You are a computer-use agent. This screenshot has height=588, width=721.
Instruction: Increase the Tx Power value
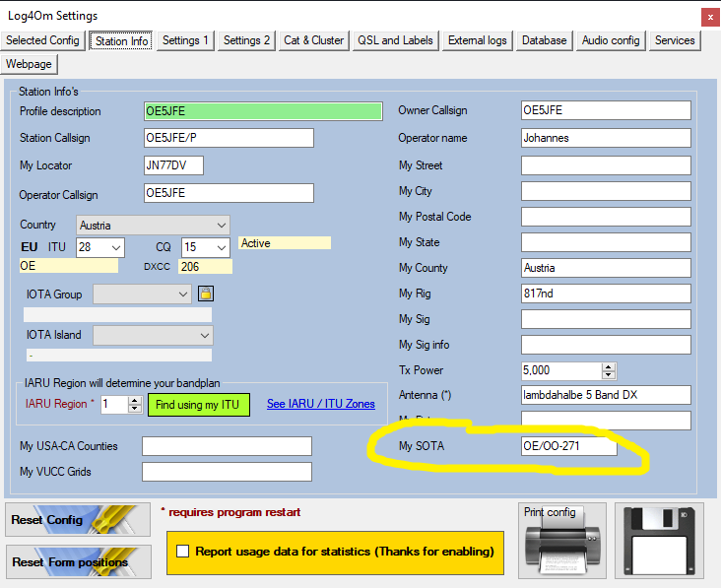tap(609, 366)
